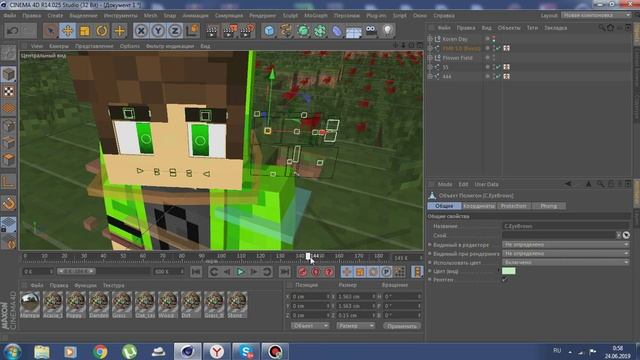Screen dimensions: 640x360
Task: Click the object name field C.EyeBrows
Action: [x=566, y=226]
